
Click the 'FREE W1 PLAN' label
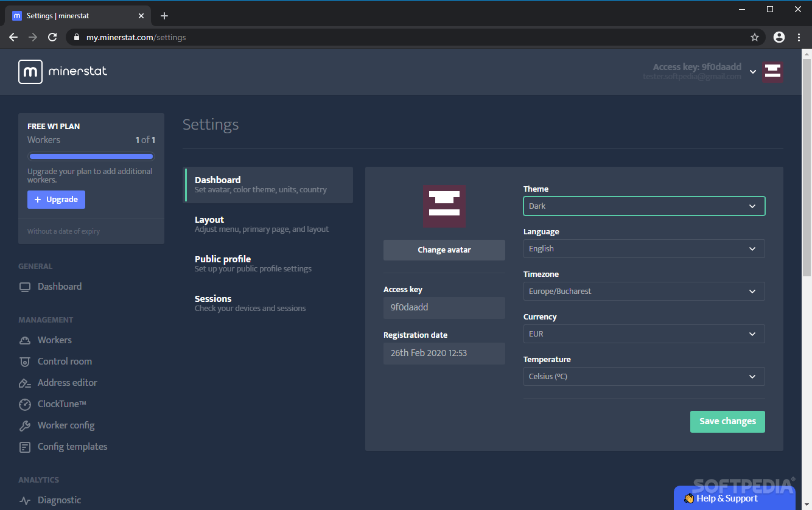54,127
